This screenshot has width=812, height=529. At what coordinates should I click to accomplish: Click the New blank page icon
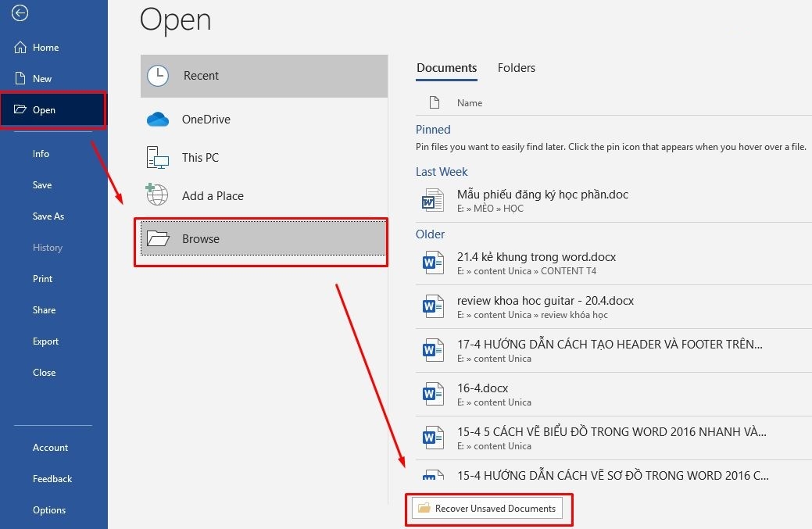[20, 79]
